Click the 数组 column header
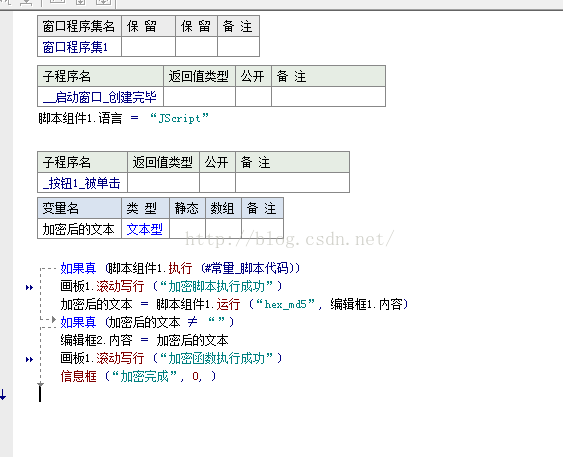Screen dimensions: 563x457 tap(223, 208)
